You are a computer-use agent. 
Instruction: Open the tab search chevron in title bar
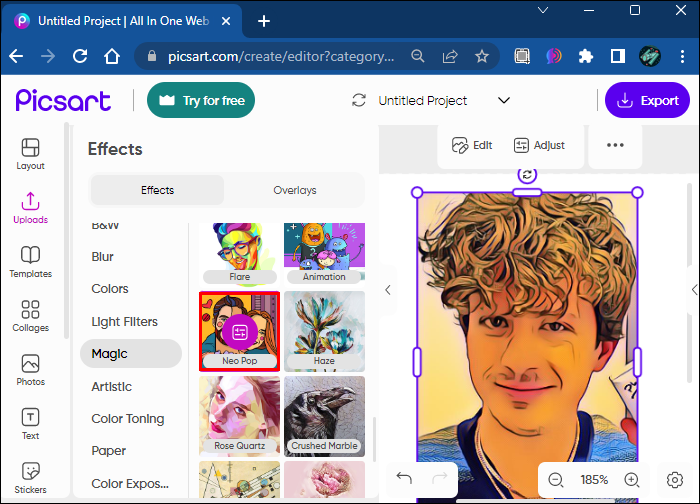(x=543, y=10)
